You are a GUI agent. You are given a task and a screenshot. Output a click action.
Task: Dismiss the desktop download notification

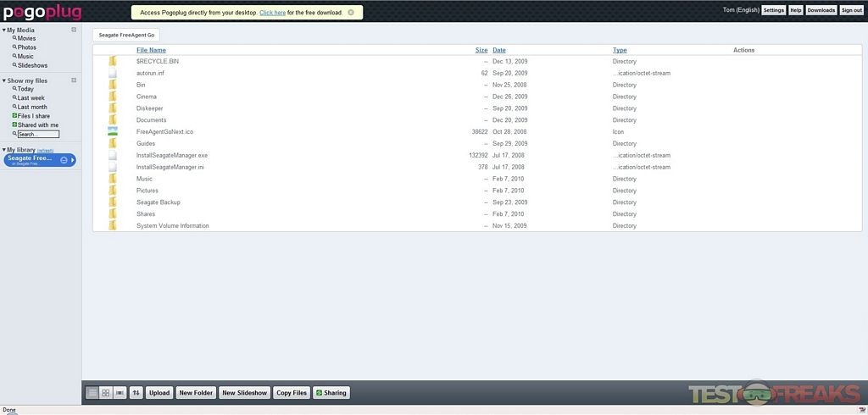tap(351, 13)
